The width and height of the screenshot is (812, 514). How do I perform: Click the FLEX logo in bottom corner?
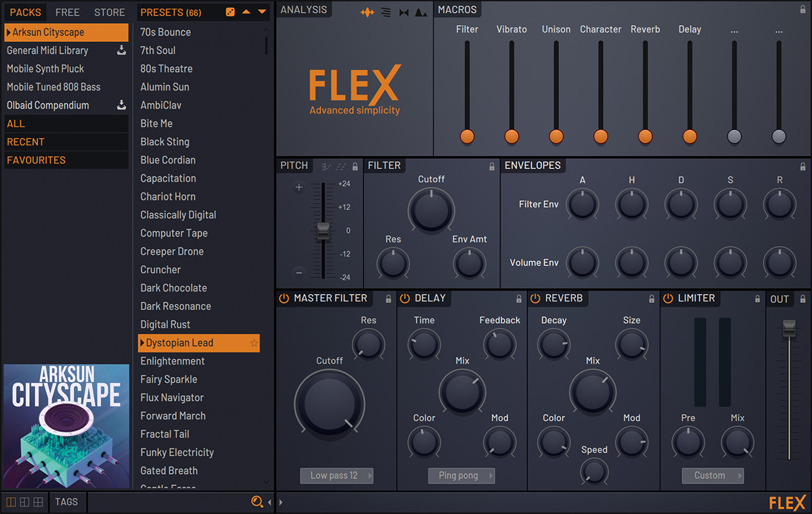(787, 503)
